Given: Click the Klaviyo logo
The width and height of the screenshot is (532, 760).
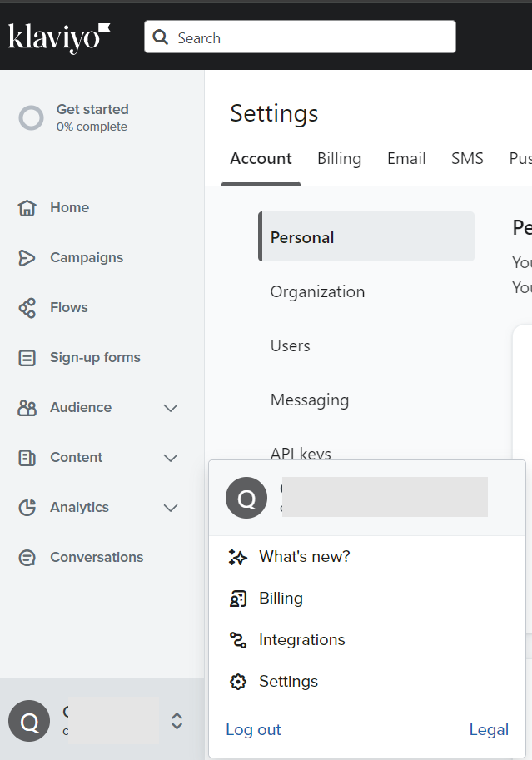Looking at the screenshot, I should coord(58,37).
